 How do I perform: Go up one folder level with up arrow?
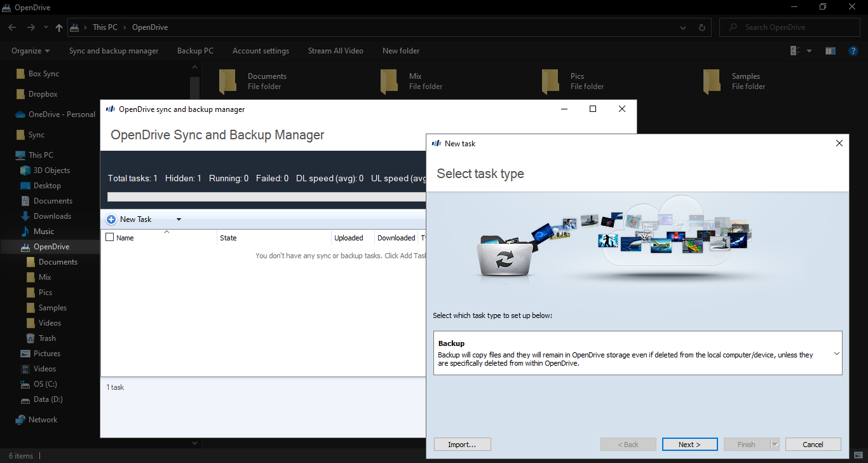point(59,27)
